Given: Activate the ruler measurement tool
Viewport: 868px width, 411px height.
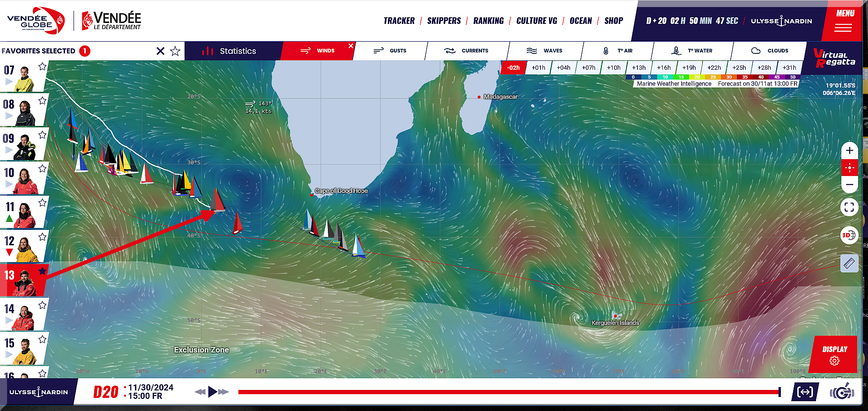Looking at the screenshot, I should tap(849, 264).
